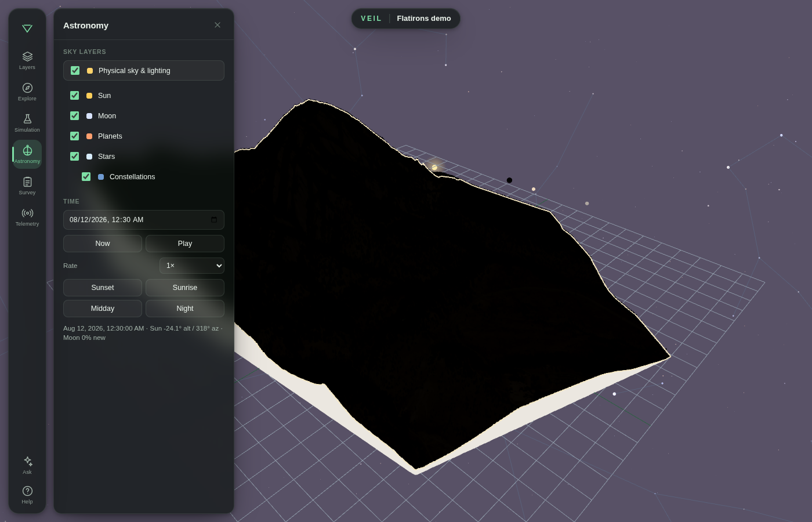This screenshot has width=812, height=522.
Task: Click the TIME section heading
Action: pyautogui.click(x=71, y=201)
